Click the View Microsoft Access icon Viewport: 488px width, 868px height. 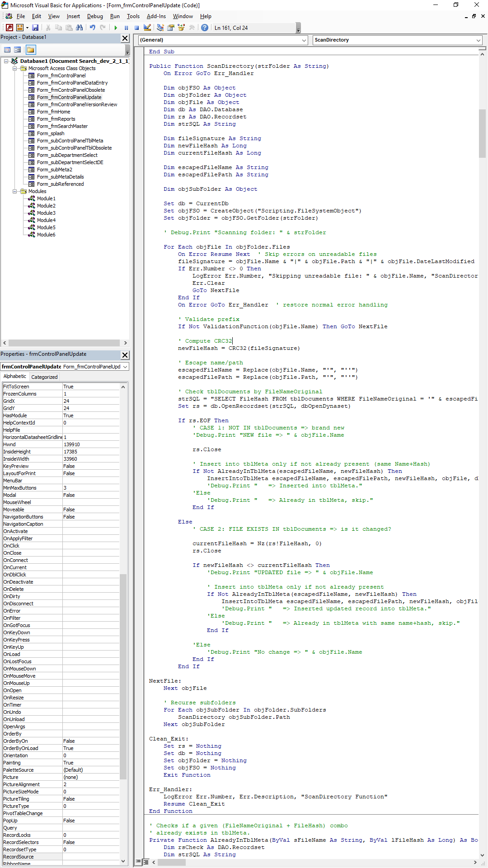pos(9,28)
